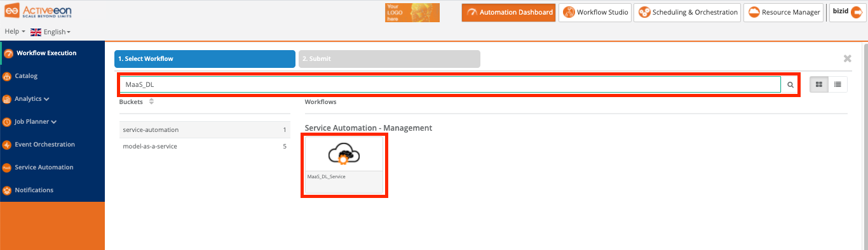Image resolution: width=868 pixels, height=250 pixels.
Task: Click the Job Planner sidebar icon
Action: 7,122
